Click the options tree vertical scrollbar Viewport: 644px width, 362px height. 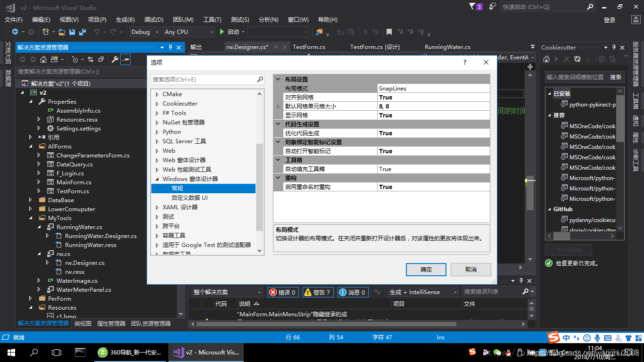[260, 187]
